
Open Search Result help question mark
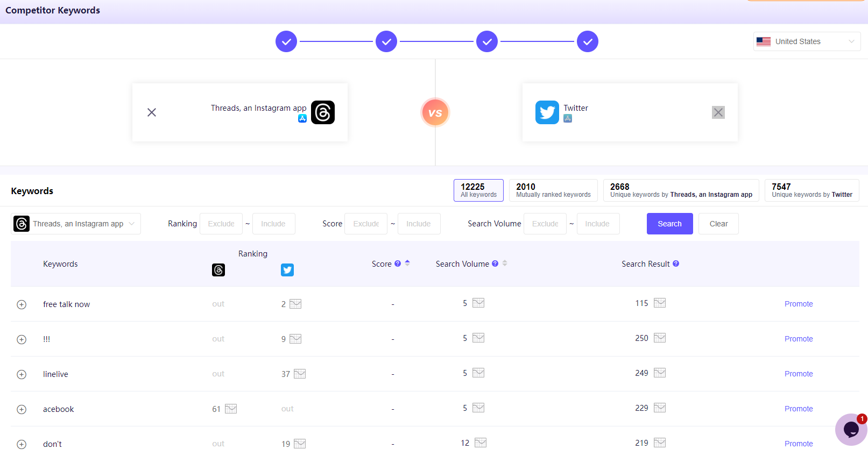[x=676, y=263]
